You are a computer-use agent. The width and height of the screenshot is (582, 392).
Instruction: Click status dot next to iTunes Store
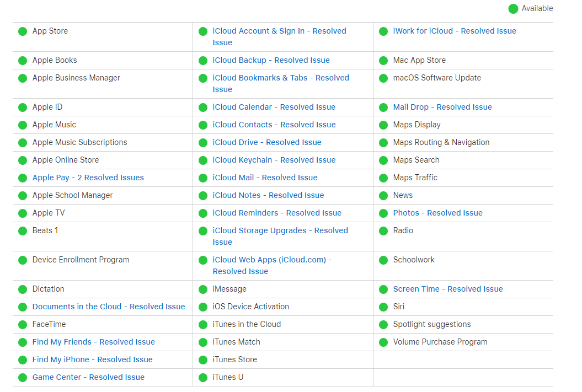[203, 360]
